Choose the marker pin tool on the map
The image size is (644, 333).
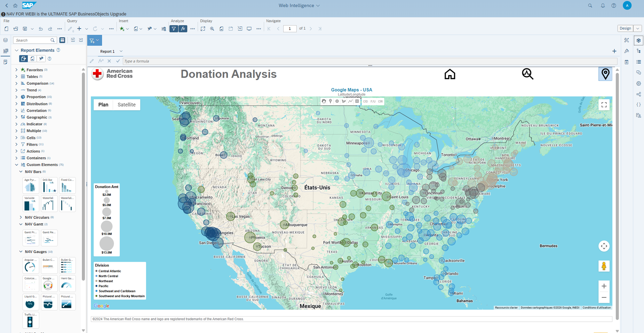pyautogui.click(x=330, y=101)
